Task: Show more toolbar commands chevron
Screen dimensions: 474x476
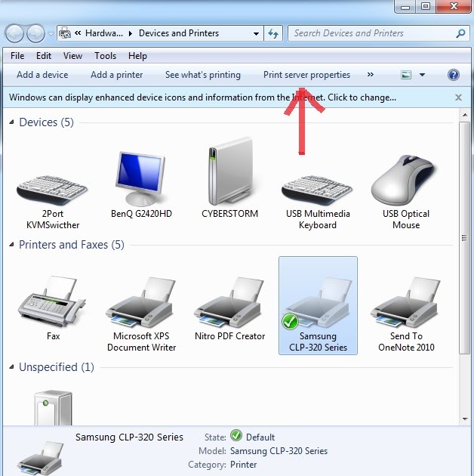Action: click(371, 74)
